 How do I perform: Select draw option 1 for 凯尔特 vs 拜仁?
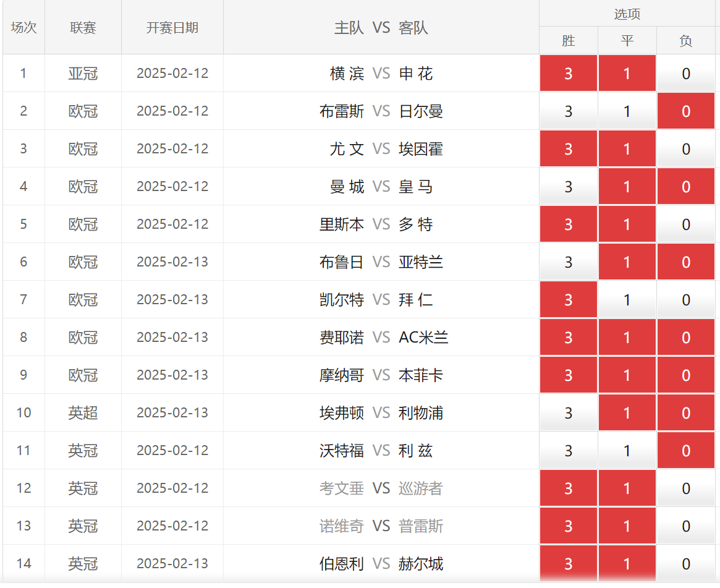click(x=627, y=299)
